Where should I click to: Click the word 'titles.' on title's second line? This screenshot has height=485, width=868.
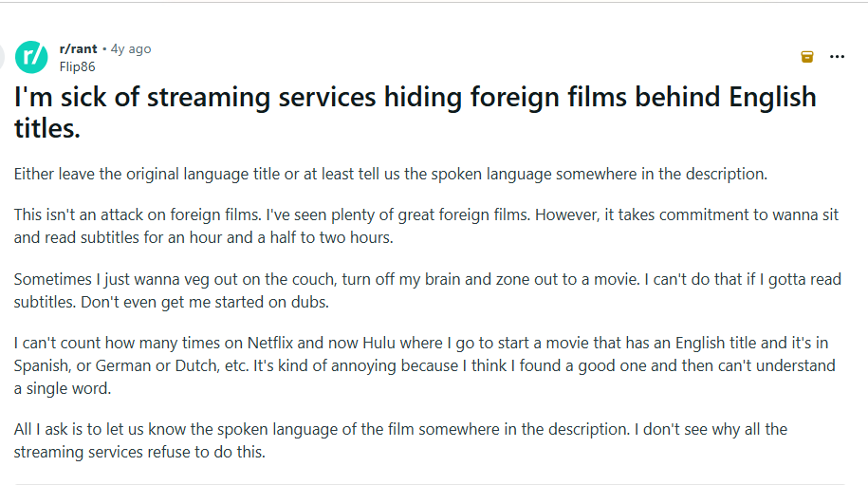click(x=47, y=129)
